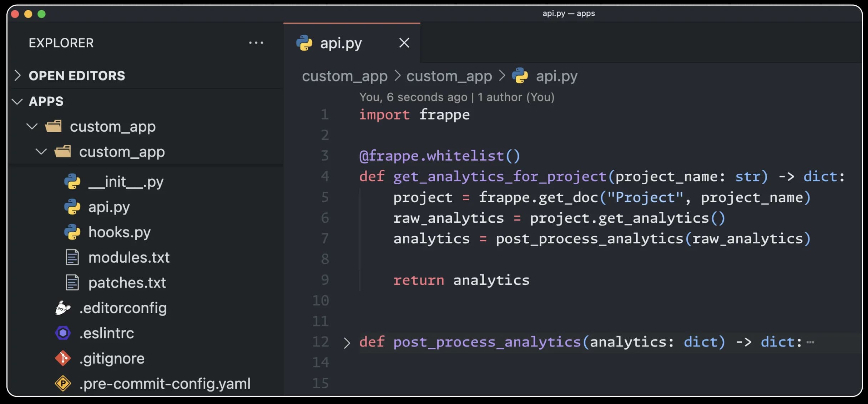Click the folded code ellipsis on line 12
Image resolution: width=868 pixels, height=404 pixels.
[810, 343]
